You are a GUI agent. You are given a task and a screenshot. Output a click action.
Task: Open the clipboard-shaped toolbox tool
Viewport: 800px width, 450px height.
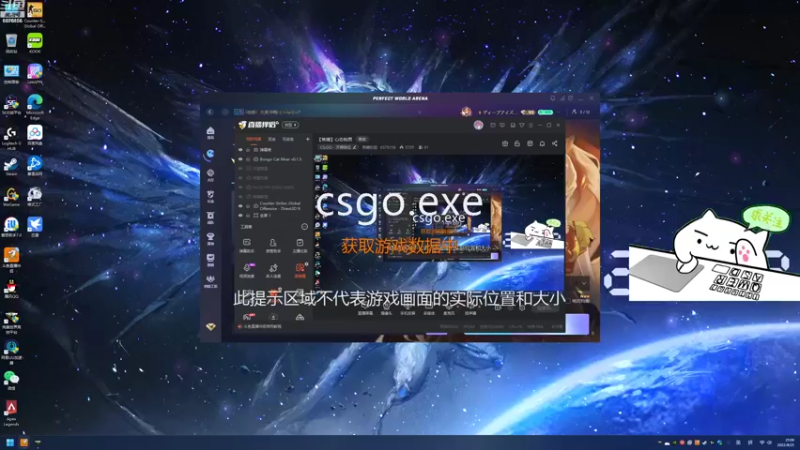pos(299,244)
